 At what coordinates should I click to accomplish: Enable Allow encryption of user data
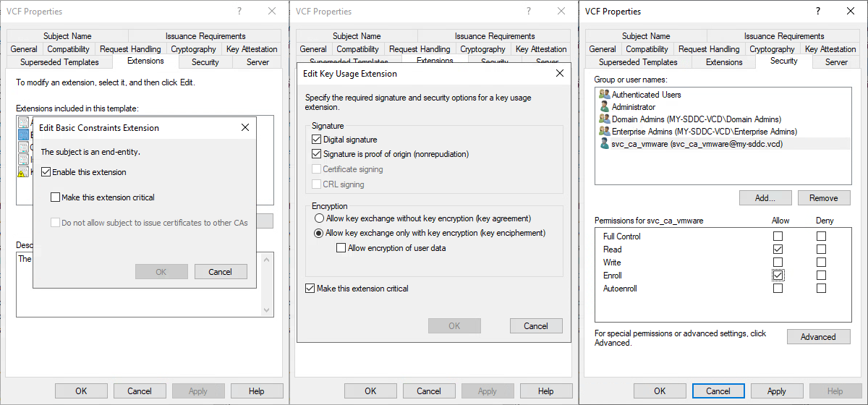(x=341, y=248)
